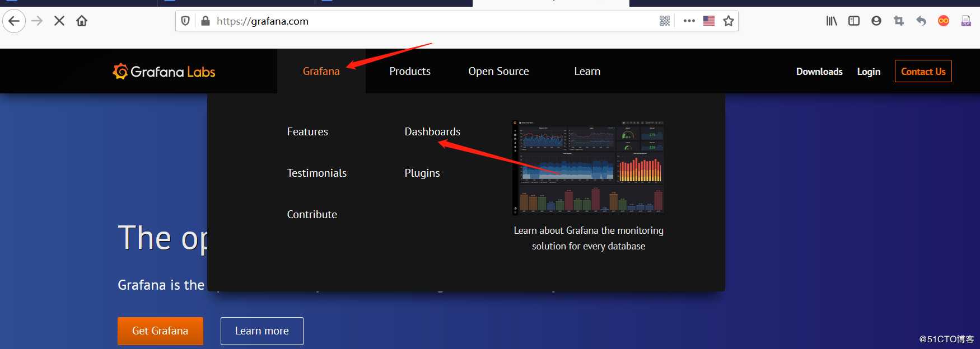Image resolution: width=980 pixels, height=349 pixels.
Task: Select Contribute in the dropdown
Action: pyautogui.click(x=312, y=215)
